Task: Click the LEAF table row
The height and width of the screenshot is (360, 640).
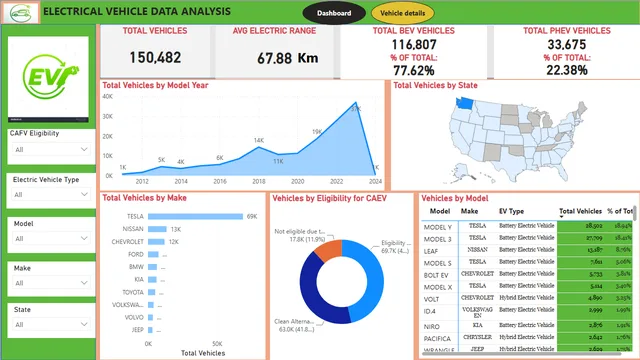Action: coord(527,251)
